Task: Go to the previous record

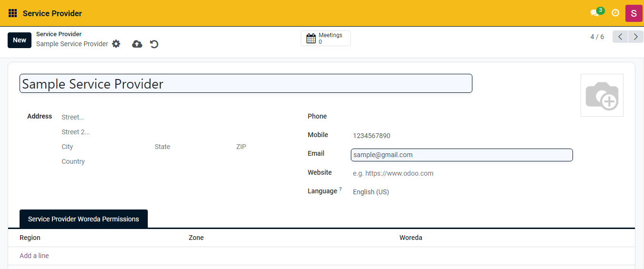Action: tap(620, 37)
